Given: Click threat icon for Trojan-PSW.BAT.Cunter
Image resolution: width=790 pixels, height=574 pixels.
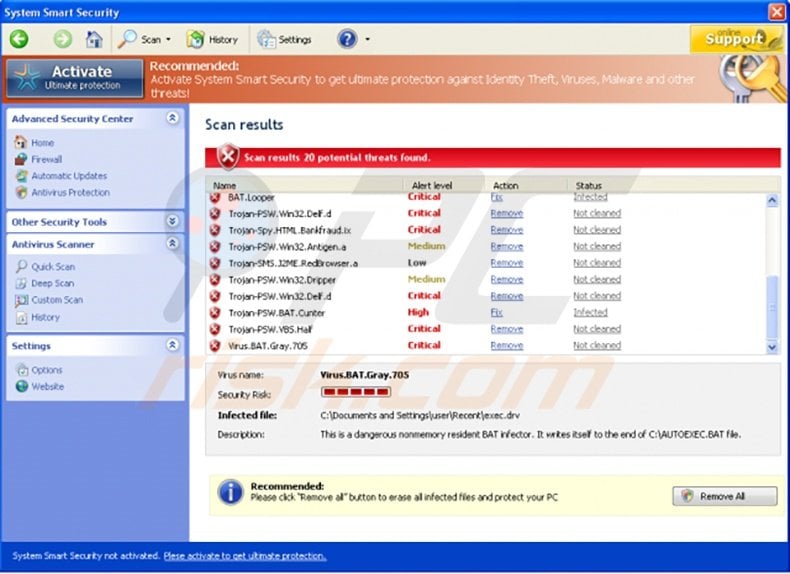Looking at the screenshot, I should click(215, 312).
